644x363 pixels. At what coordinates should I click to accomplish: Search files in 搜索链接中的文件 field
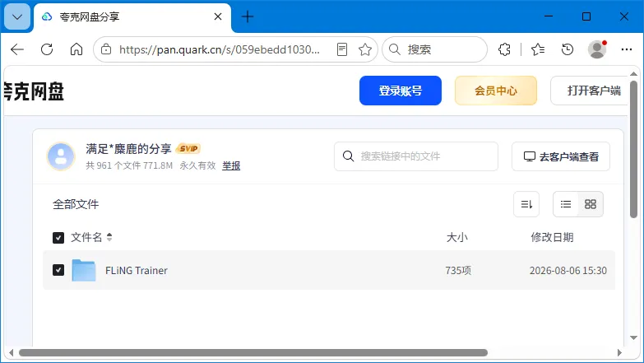coord(416,156)
